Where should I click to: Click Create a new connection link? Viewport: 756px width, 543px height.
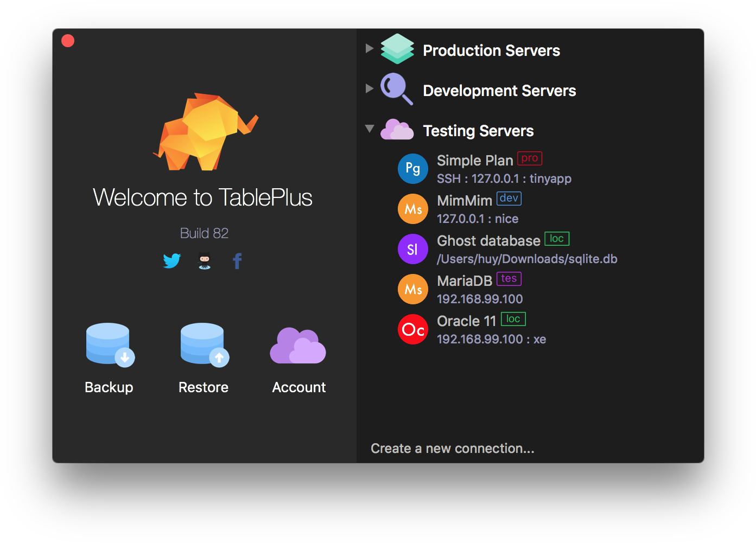(x=452, y=449)
